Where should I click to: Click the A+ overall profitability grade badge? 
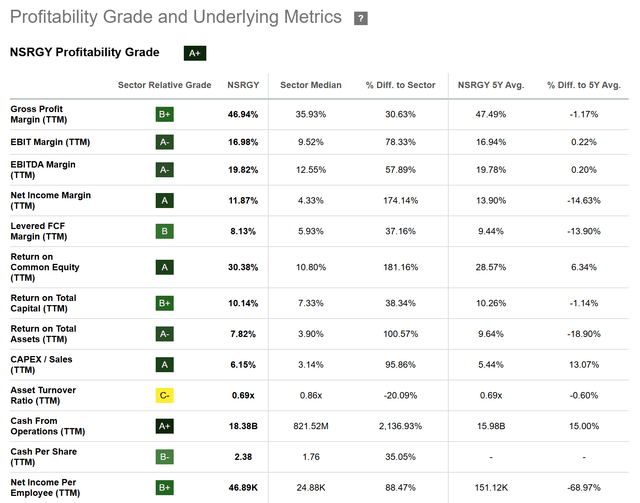pyautogui.click(x=195, y=53)
